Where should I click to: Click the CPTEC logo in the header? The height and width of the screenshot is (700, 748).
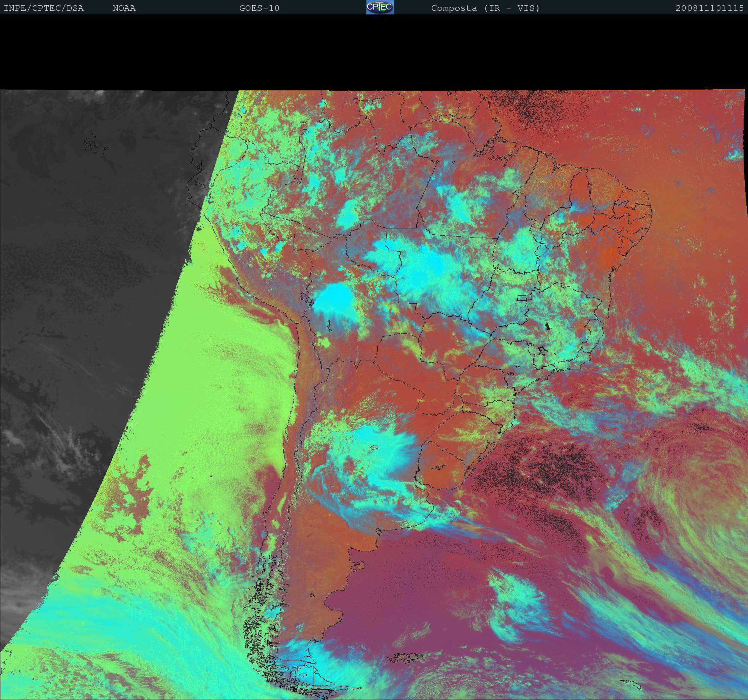[380, 7]
